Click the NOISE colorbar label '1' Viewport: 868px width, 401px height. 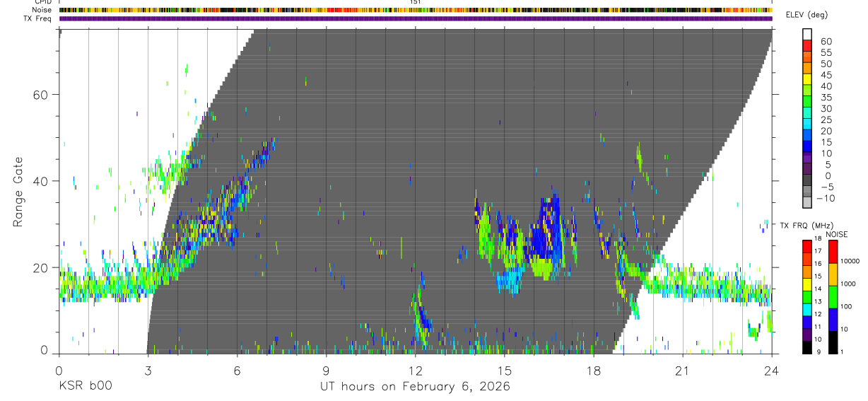pos(843,351)
